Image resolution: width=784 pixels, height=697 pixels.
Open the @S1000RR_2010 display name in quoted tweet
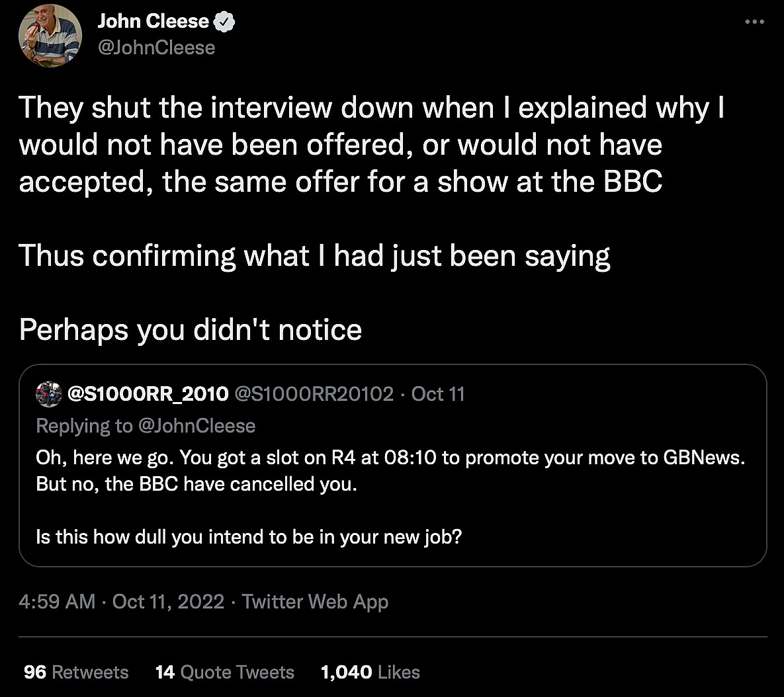point(147,394)
